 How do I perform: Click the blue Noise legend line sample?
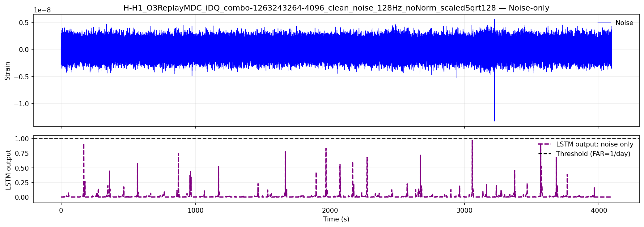click(604, 23)
